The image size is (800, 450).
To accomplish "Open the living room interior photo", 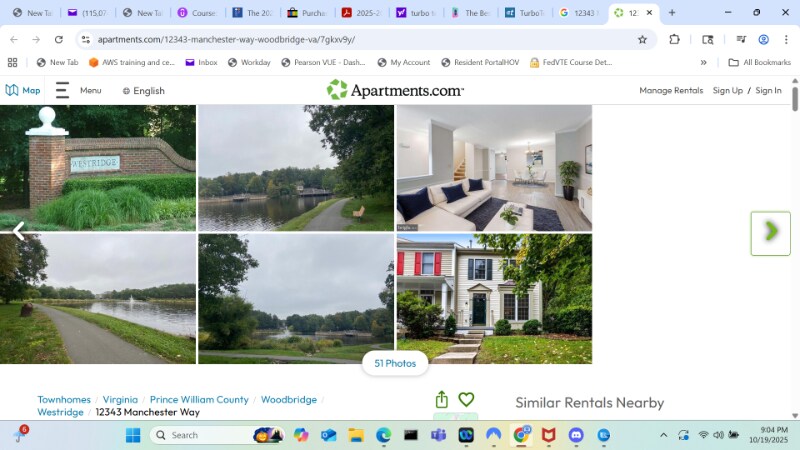I will [494, 168].
